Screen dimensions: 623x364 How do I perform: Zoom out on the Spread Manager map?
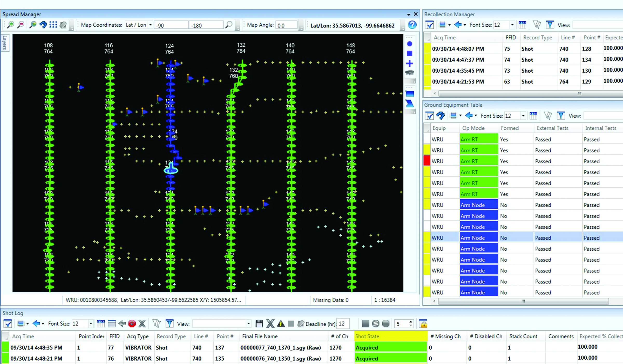21,25
